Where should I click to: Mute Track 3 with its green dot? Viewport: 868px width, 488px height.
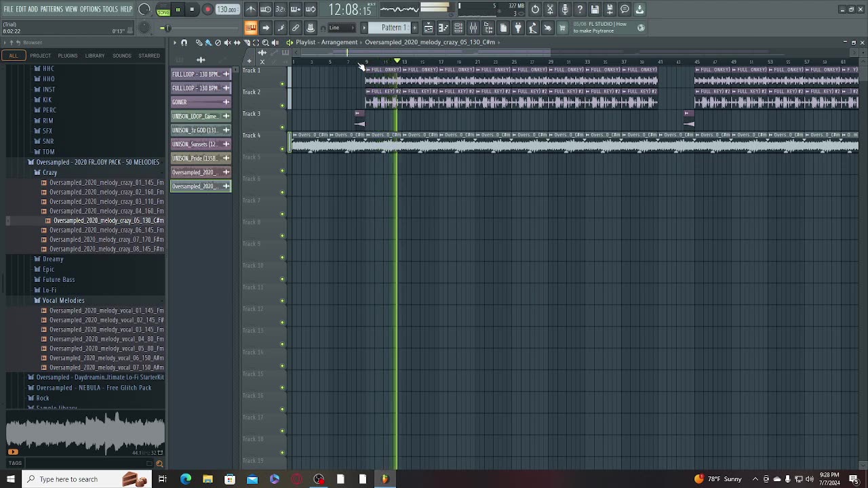pos(282,127)
